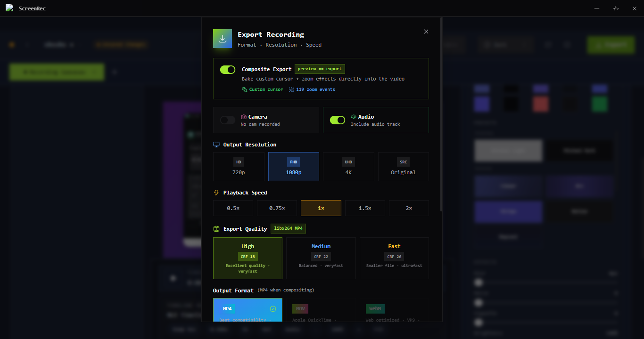Click the Camera icon
This screenshot has width=644, height=339.
(244, 117)
